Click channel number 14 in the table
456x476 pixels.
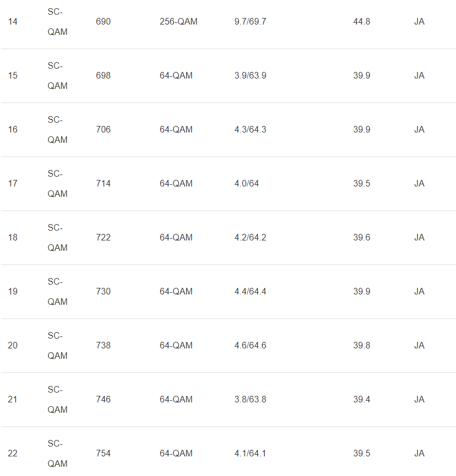[x=13, y=22]
